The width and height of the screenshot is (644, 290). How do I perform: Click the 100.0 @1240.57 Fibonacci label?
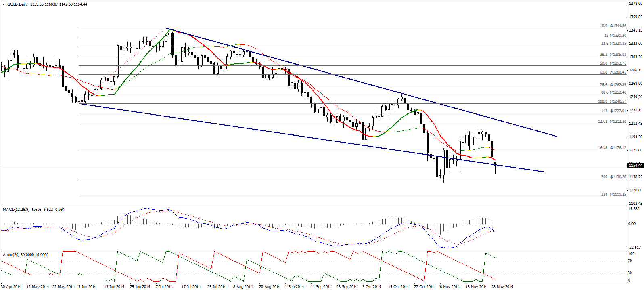tap(612, 101)
